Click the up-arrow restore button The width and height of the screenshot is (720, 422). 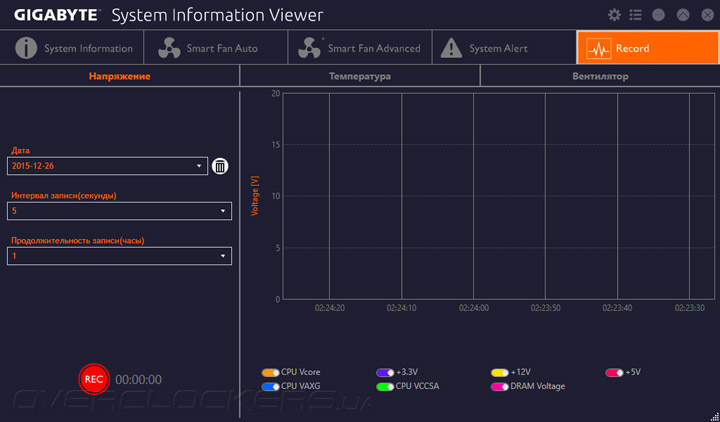click(x=683, y=15)
